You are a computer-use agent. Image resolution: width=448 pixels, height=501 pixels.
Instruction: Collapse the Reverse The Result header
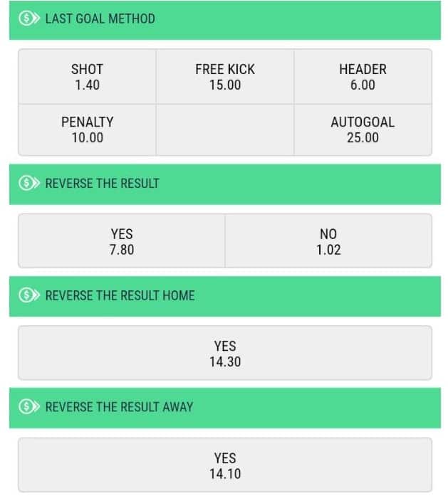[225, 184]
